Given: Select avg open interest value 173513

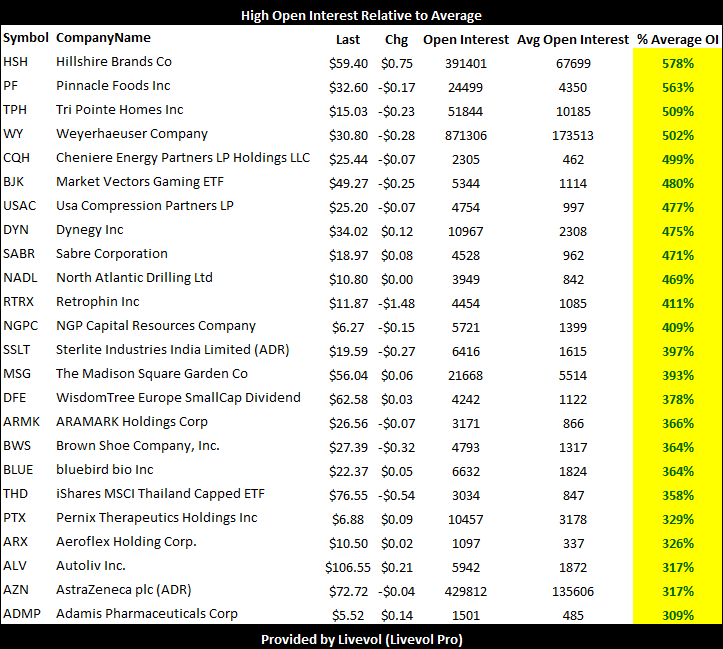Looking at the screenshot, I should point(573,136).
